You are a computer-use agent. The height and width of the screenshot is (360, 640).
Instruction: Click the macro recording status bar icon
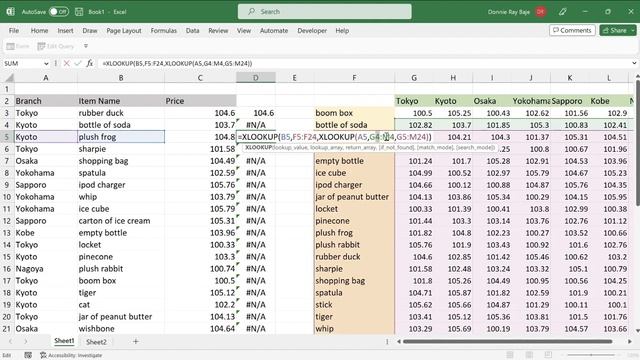tap(28, 355)
